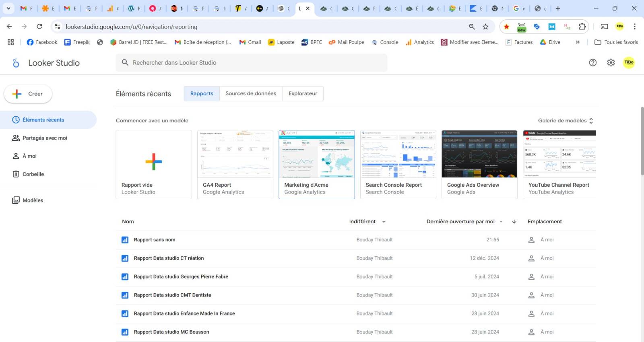Open the Analytics bookmark

(x=420, y=42)
